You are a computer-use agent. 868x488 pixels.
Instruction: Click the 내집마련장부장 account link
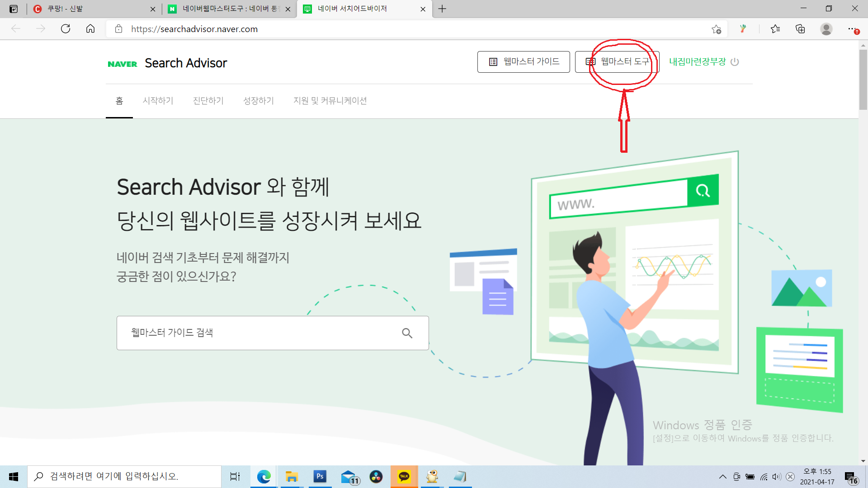click(x=698, y=62)
